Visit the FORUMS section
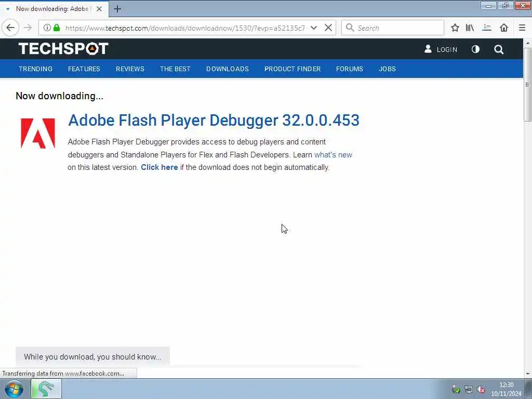The image size is (532, 399). tap(350, 69)
